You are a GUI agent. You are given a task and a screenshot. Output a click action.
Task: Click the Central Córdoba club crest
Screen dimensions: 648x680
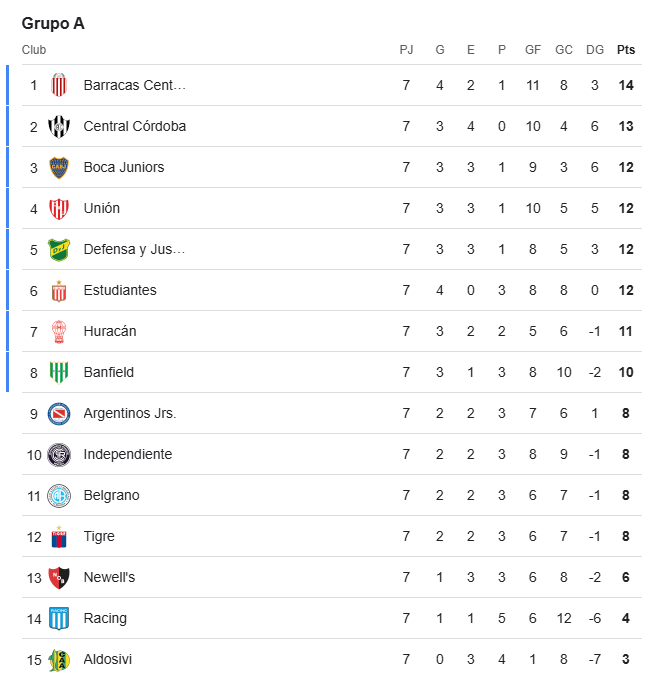(x=59, y=127)
